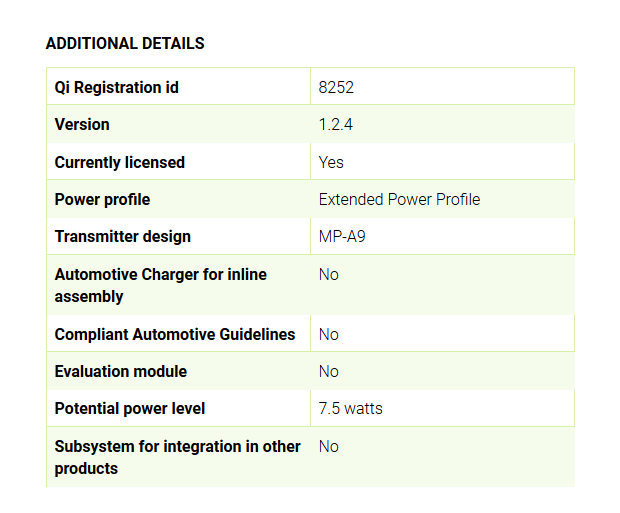Click the Evaluation module label
This screenshot has height=513, width=620.
click(120, 371)
